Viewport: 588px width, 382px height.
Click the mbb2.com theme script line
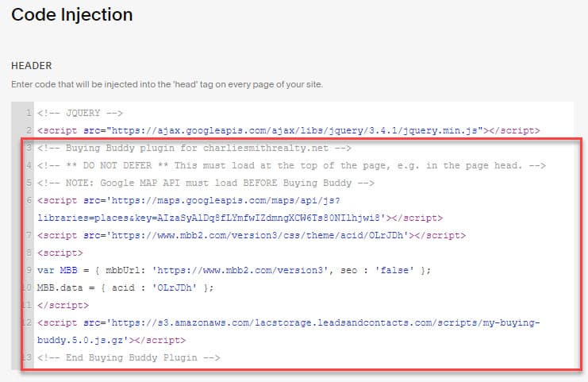252,235
